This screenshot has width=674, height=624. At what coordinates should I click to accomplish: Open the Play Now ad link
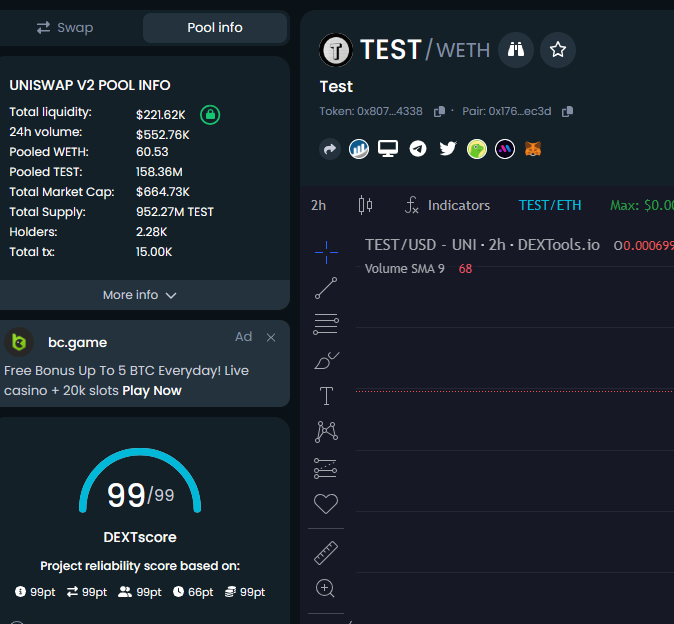(x=152, y=391)
